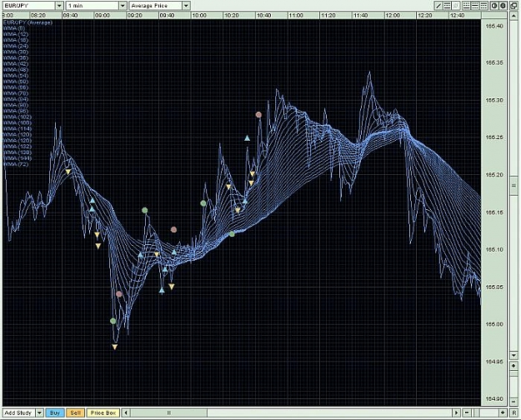Click the Add Study button
The width and height of the screenshot is (521, 420).
18,413
